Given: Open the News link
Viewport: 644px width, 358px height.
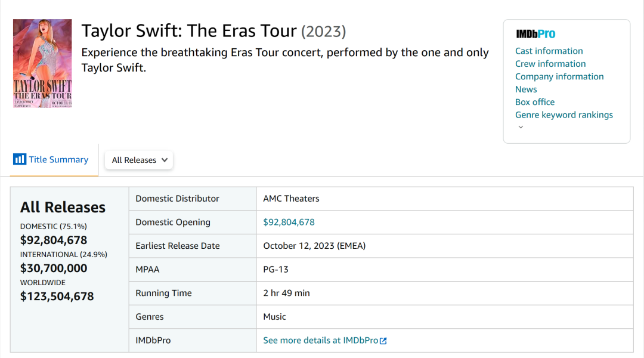Looking at the screenshot, I should (526, 89).
